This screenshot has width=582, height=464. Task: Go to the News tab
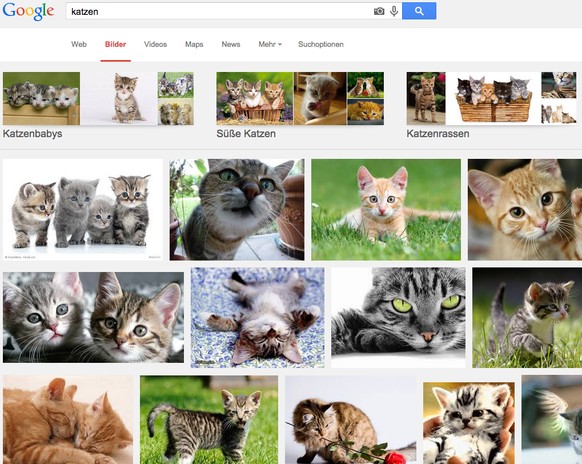[x=231, y=44]
